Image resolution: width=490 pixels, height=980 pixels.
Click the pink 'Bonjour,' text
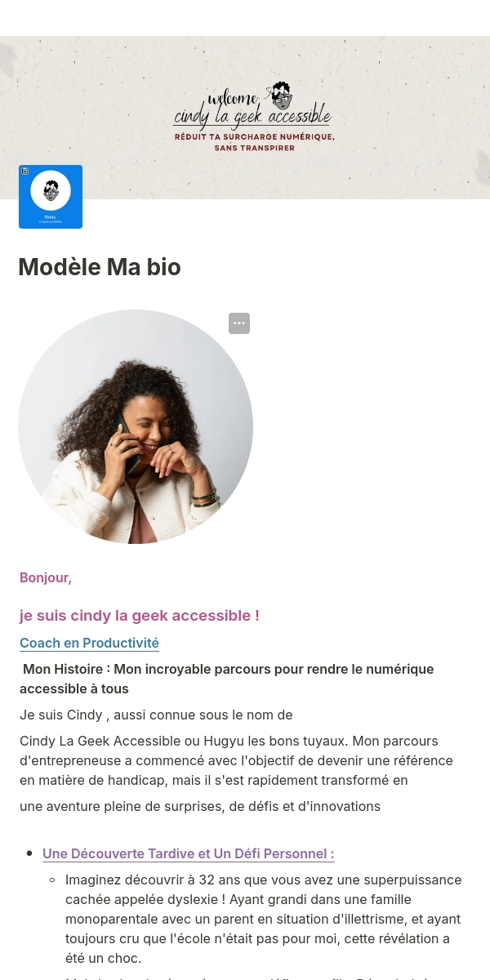(46, 577)
